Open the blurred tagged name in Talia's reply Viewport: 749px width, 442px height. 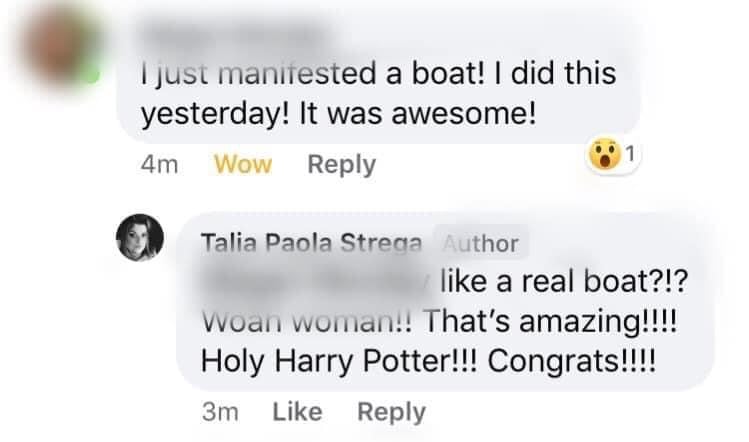[318, 284]
